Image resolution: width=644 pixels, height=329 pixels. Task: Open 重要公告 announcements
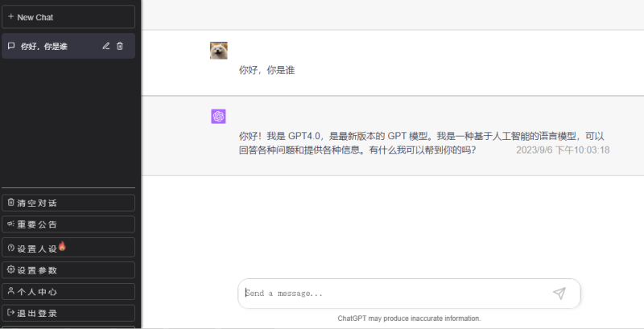68,224
